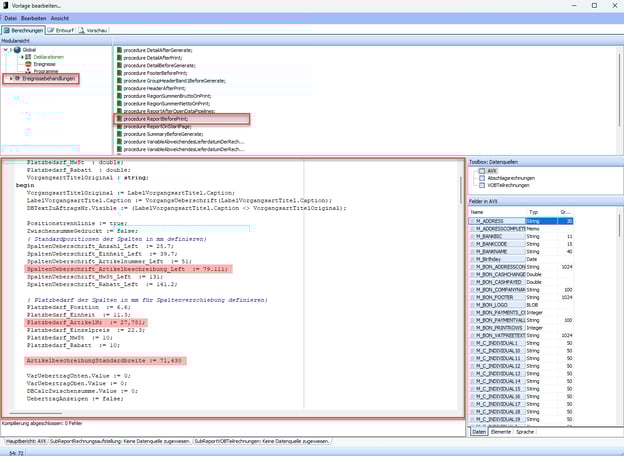The height and width of the screenshot is (456, 624).
Task: Collapse the Global tree node
Action: (7, 49)
